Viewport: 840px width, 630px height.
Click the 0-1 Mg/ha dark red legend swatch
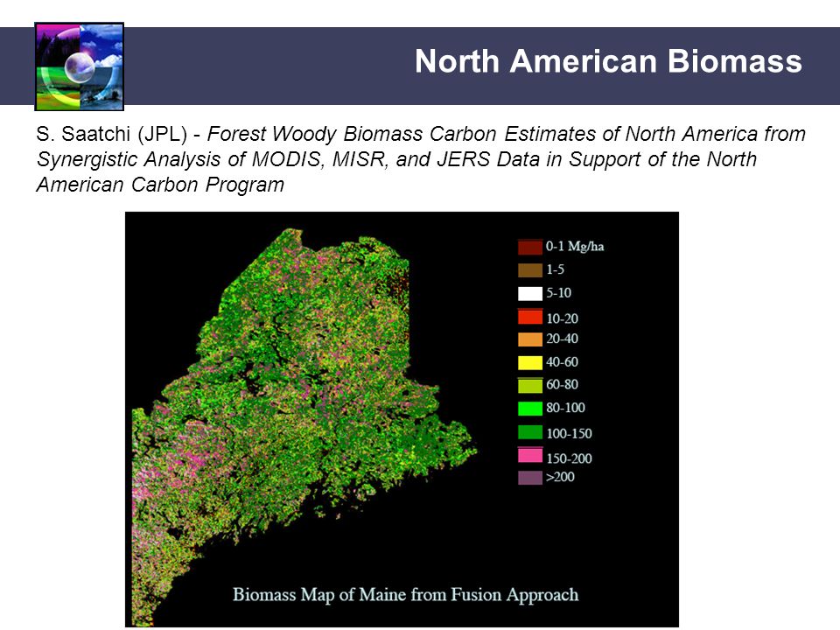point(530,248)
